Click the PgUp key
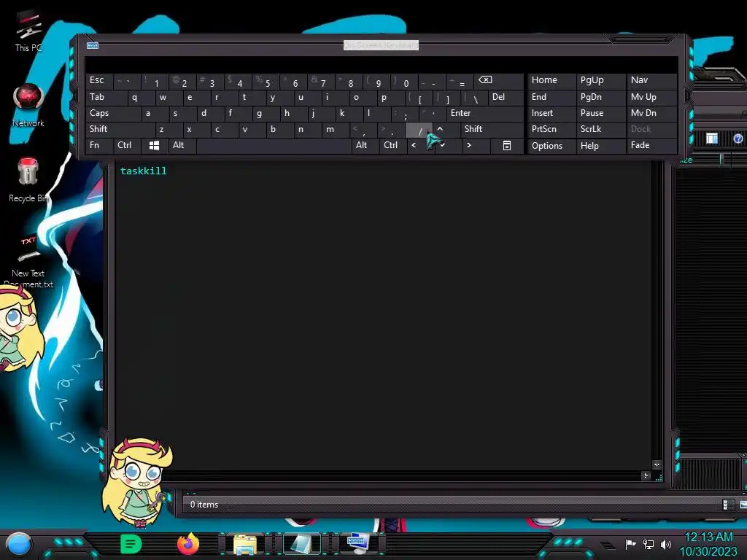The height and width of the screenshot is (560, 747). (600, 80)
